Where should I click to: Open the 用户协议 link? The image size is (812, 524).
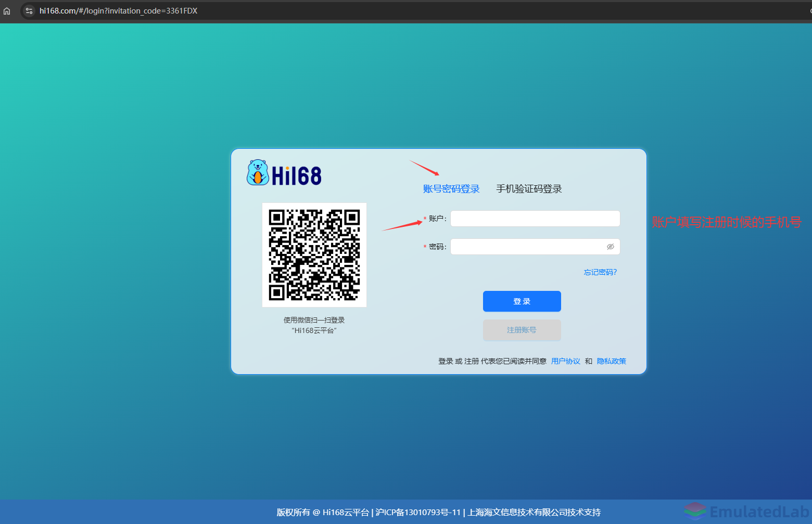[x=566, y=361]
